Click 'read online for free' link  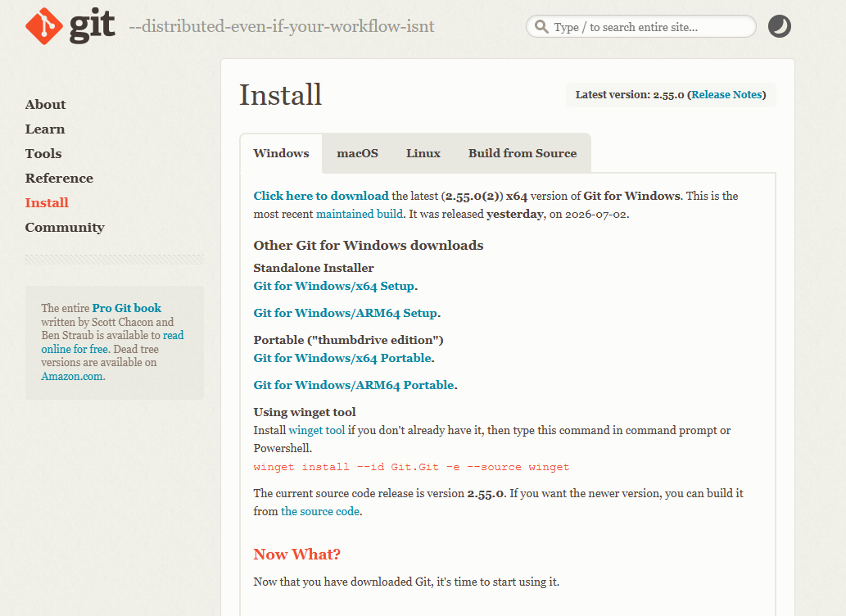112,342
